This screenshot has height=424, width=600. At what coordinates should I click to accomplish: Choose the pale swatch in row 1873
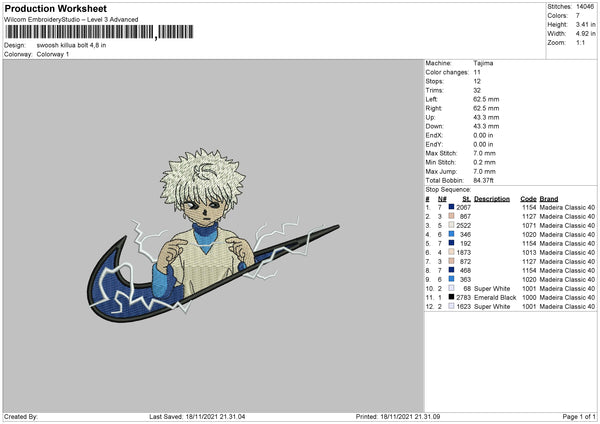(x=451, y=252)
